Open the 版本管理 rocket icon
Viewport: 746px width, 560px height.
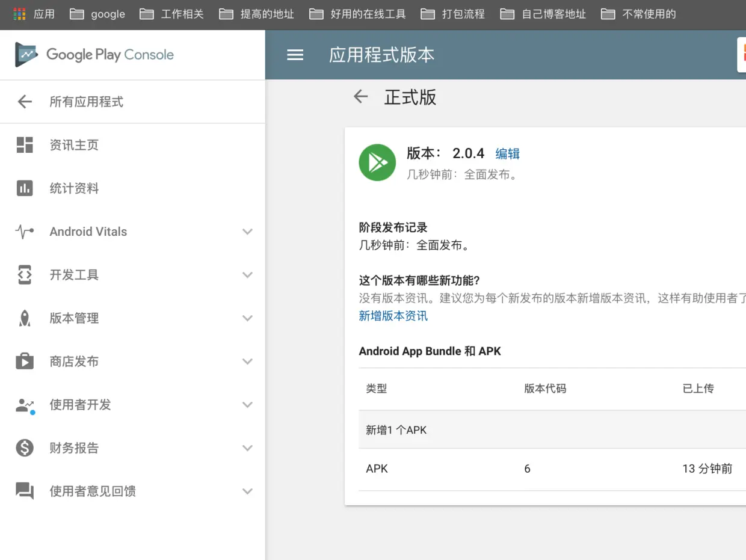pos(25,318)
